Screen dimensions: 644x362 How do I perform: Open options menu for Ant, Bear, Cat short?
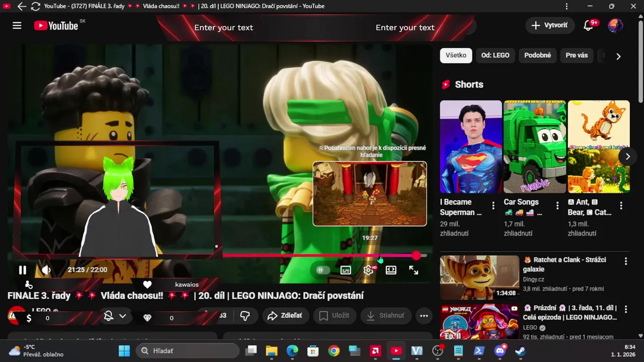tap(621, 205)
